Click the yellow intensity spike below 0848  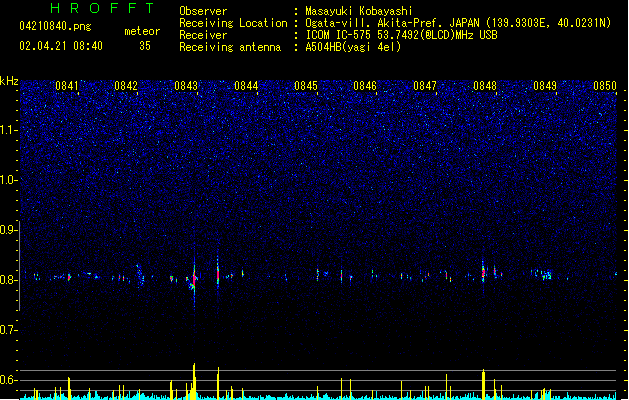pyautogui.click(x=483, y=384)
